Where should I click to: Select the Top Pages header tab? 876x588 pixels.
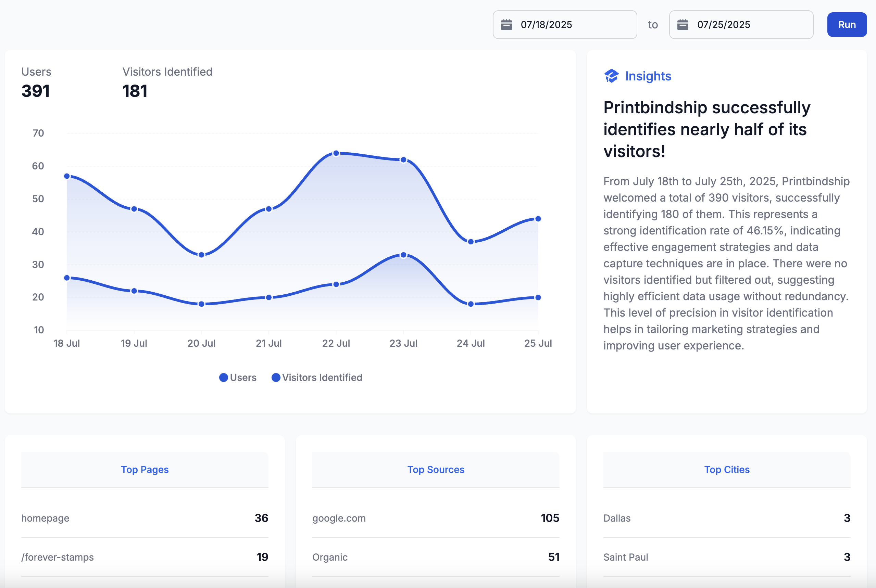pos(145,470)
